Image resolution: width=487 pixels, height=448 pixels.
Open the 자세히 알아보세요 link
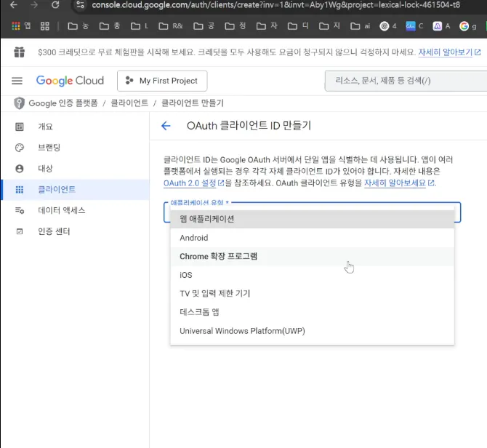tap(399, 183)
